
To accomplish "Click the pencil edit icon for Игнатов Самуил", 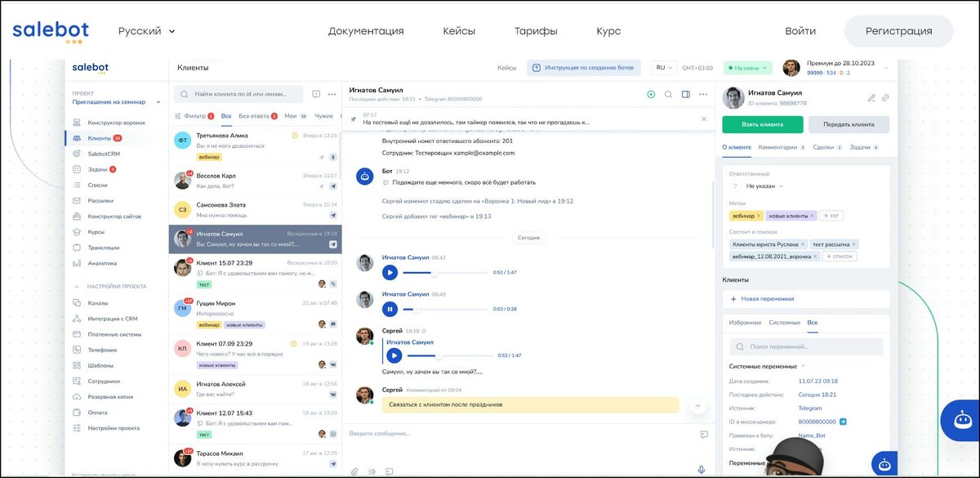I will coord(871,98).
